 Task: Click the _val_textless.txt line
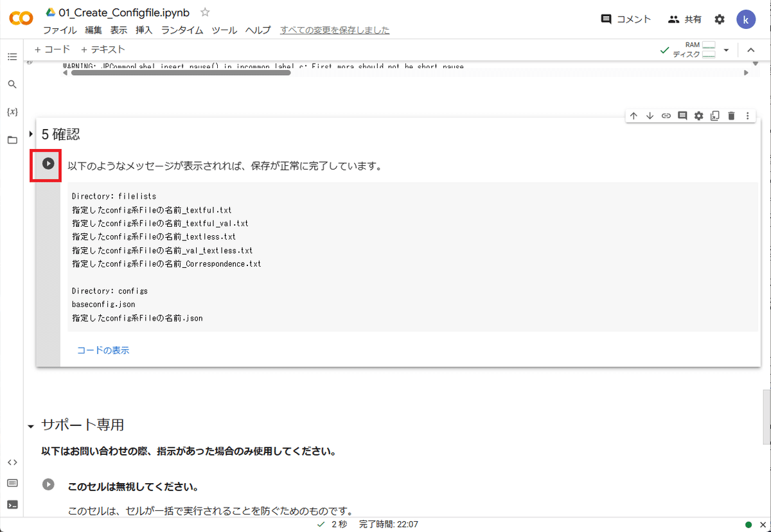163,251
